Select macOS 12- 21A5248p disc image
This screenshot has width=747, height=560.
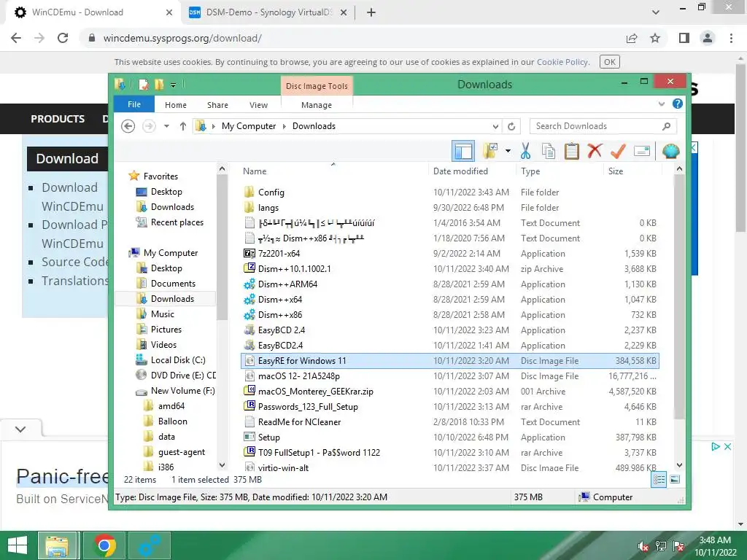click(x=450, y=376)
